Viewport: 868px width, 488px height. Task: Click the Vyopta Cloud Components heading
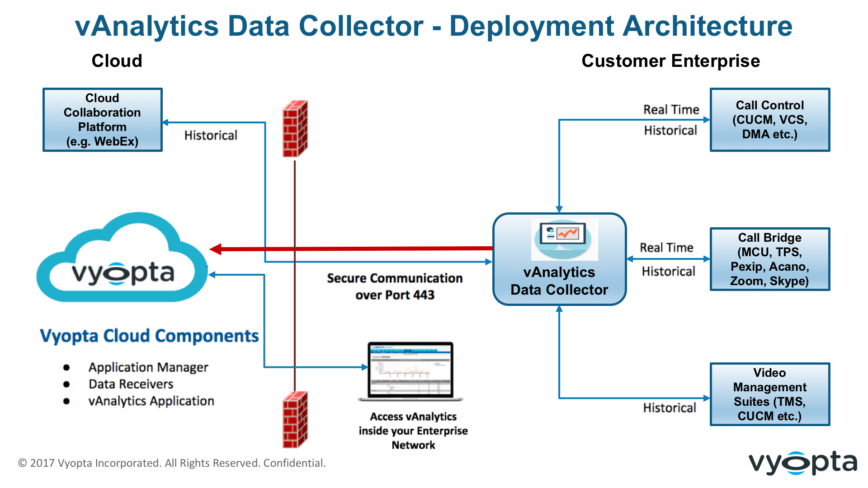click(x=149, y=336)
